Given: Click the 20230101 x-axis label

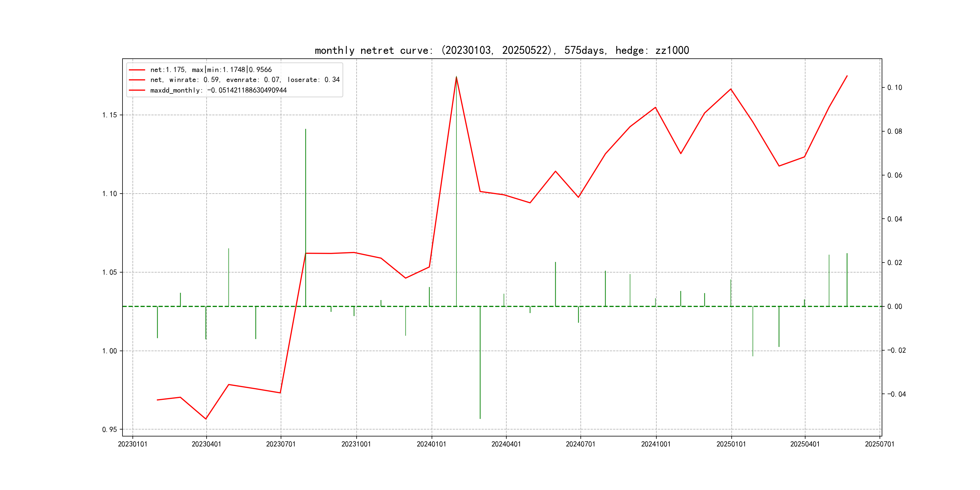Looking at the screenshot, I should click(x=132, y=444).
